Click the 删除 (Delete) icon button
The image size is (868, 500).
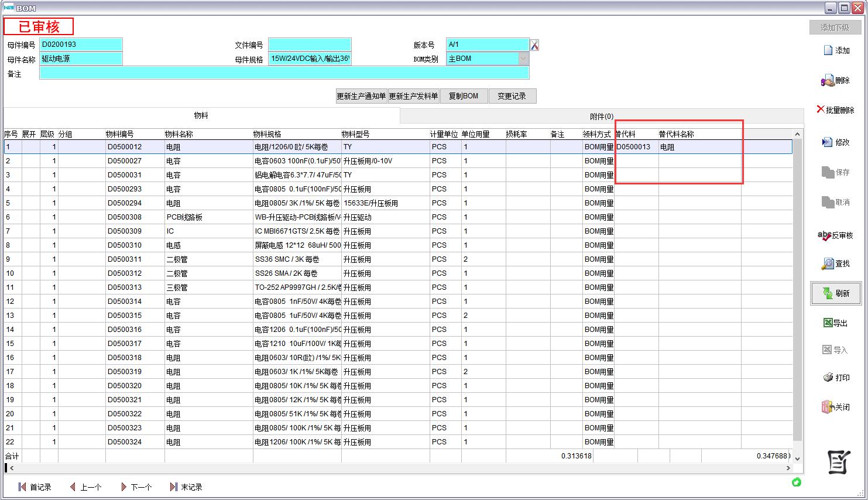click(828, 81)
